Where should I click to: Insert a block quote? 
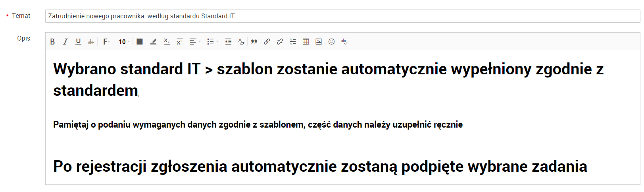coord(254,42)
